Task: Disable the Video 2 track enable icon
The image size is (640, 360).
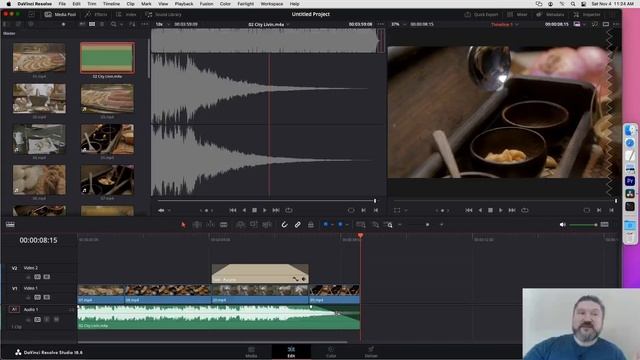Action: coord(47,277)
